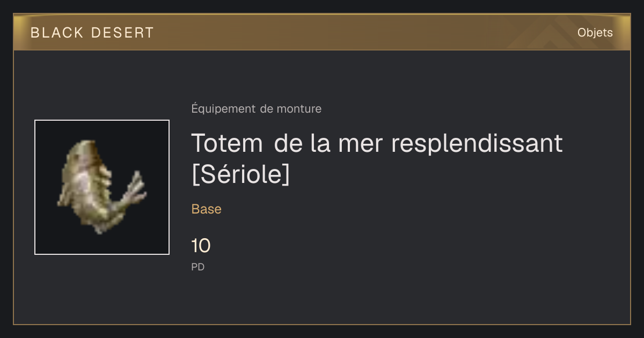This screenshot has width=644, height=338.
Task: Open the BLACK DESERT header logo
Action: tap(92, 33)
